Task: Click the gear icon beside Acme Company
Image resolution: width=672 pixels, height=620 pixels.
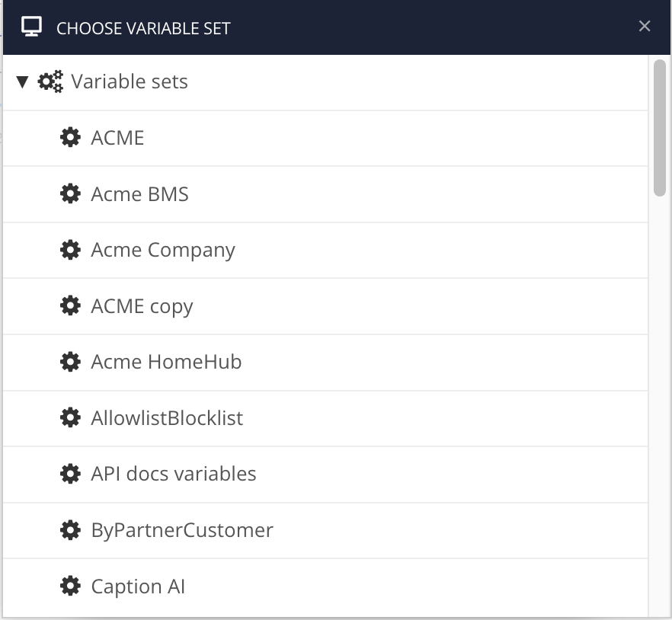Action: [71, 250]
